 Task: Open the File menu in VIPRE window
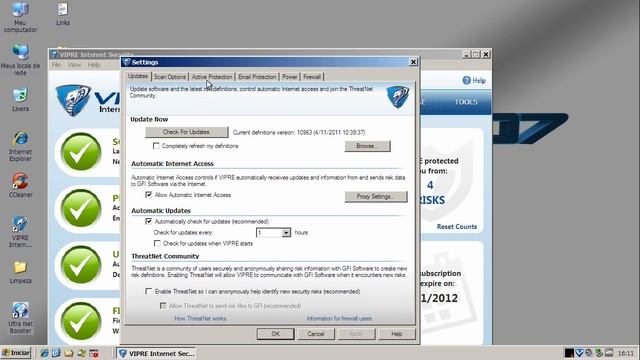56,65
